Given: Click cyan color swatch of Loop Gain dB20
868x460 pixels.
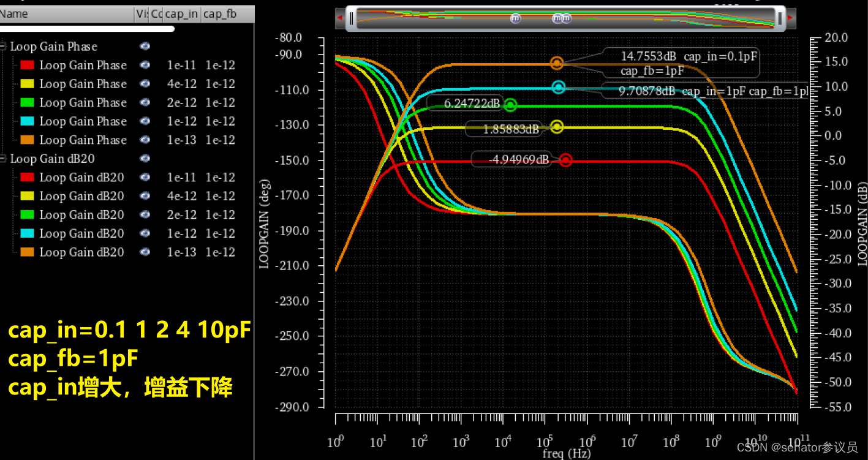Looking at the screenshot, I should (27, 233).
